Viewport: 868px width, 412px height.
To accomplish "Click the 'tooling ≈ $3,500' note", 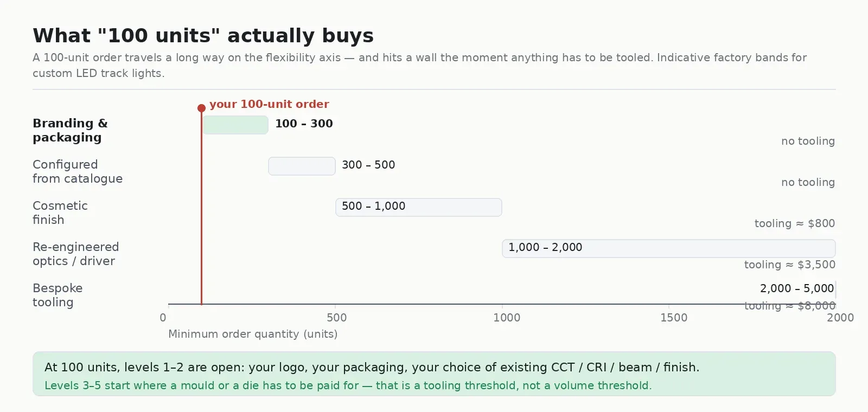I will pyautogui.click(x=790, y=265).
